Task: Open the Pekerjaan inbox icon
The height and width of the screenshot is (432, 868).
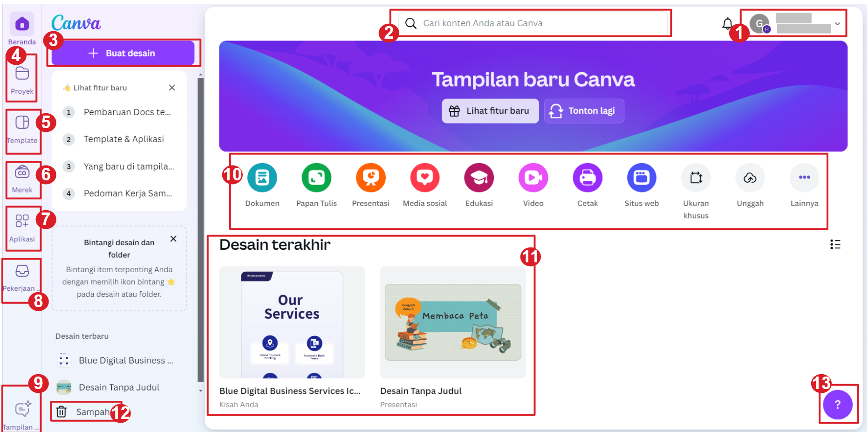Action: pos(22,271)
